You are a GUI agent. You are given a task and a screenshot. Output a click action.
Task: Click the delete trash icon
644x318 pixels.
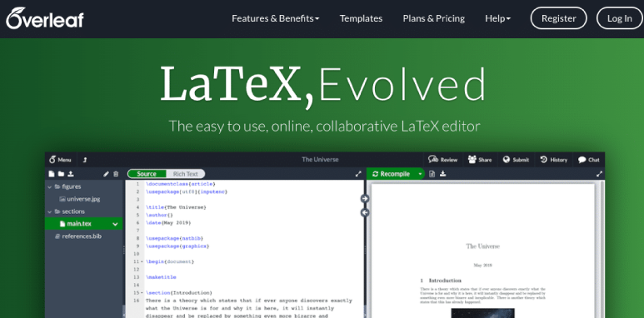116,174
